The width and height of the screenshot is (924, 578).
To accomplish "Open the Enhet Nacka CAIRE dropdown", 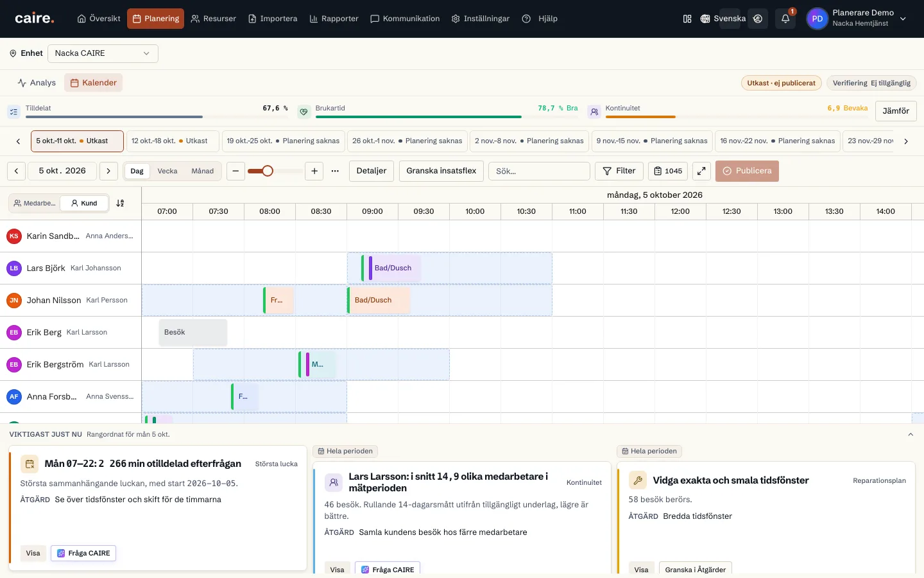I will coord(103,53).
